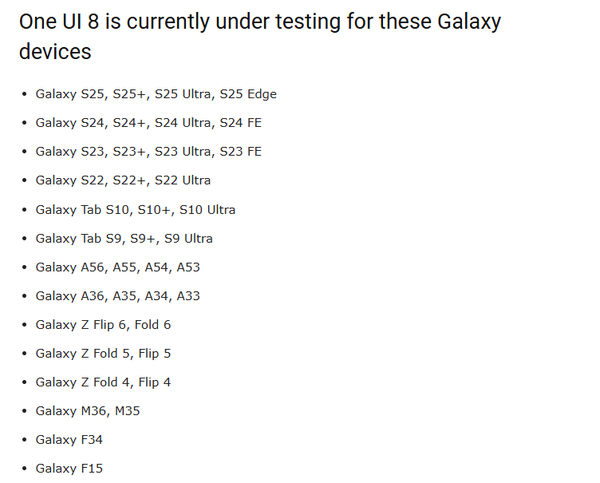
Task: Click the 'S23 FE' text
Action: [x=242, y=152]
